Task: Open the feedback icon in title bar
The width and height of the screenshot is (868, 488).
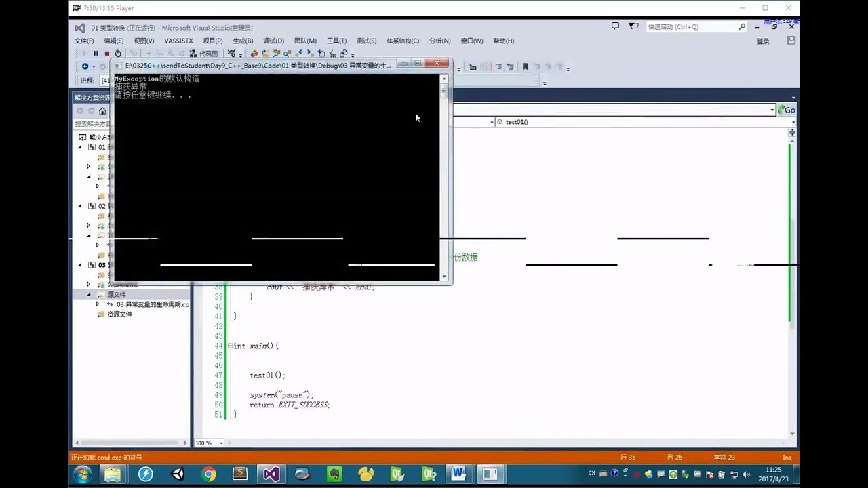Action: tap(615, 26)
